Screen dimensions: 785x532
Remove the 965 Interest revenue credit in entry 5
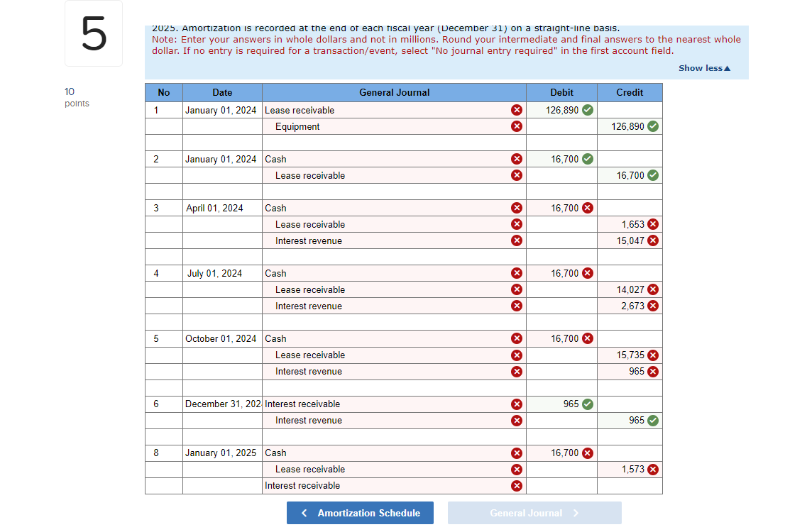coord(652,371)
